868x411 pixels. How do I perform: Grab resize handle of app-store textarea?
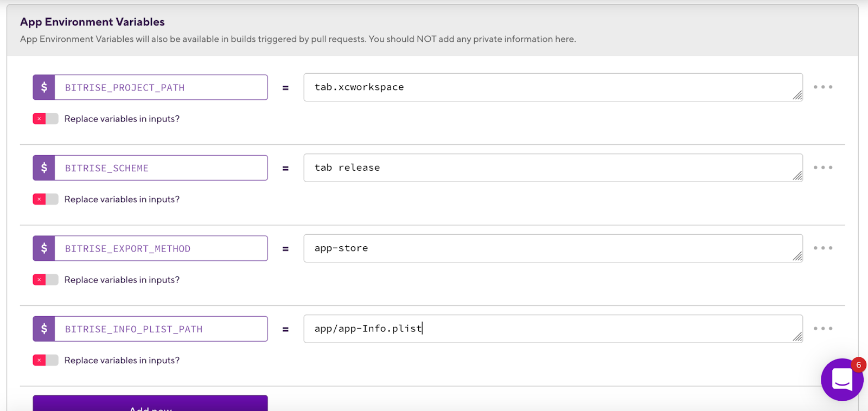(x=797, y=256)
